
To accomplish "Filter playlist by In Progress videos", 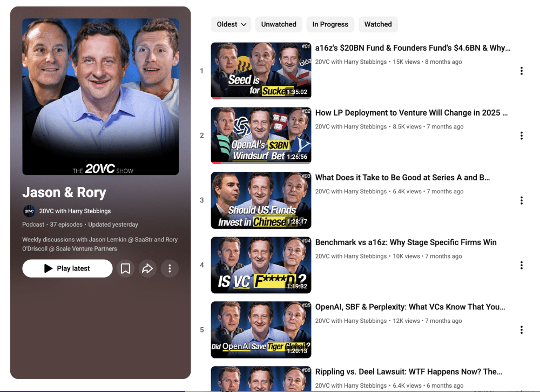I will pos(330,24).
